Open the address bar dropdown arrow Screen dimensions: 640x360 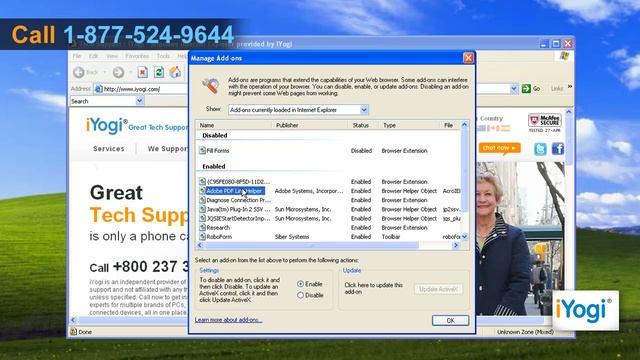[513, 89]
